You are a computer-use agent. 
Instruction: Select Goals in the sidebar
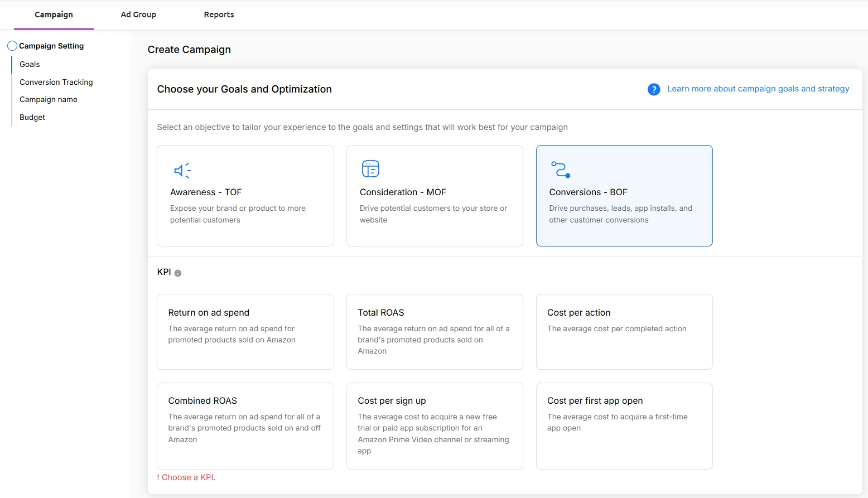point(30,64)
